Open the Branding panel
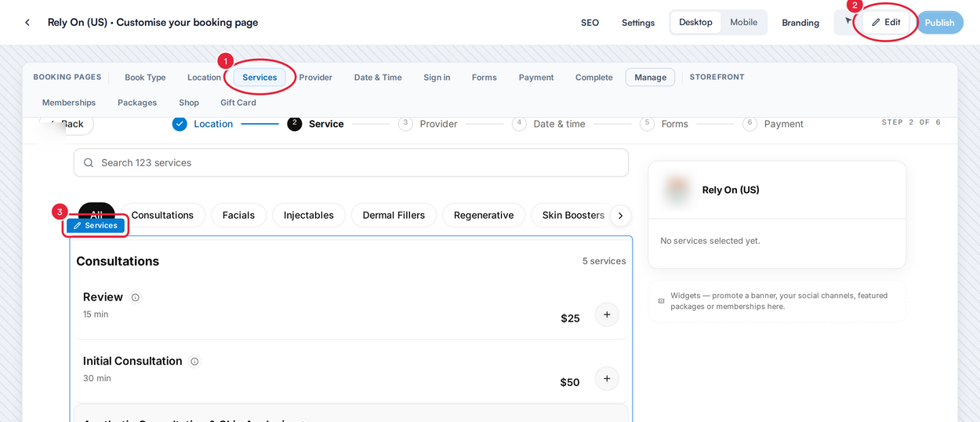 [800, 23]
